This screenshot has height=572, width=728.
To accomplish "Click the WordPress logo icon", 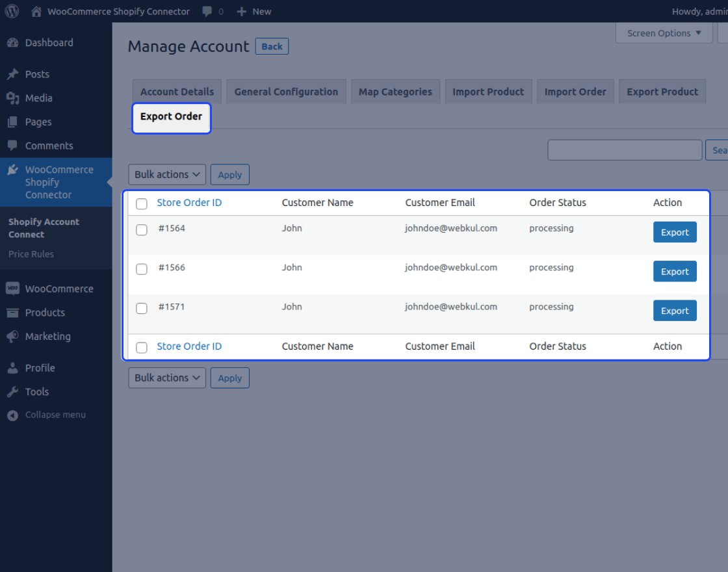I will click(x=12, y=11).
